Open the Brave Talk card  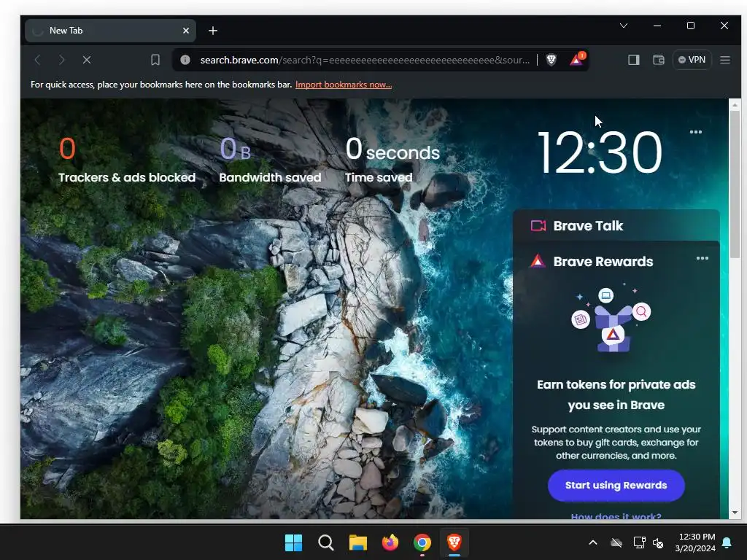(616, 226)
